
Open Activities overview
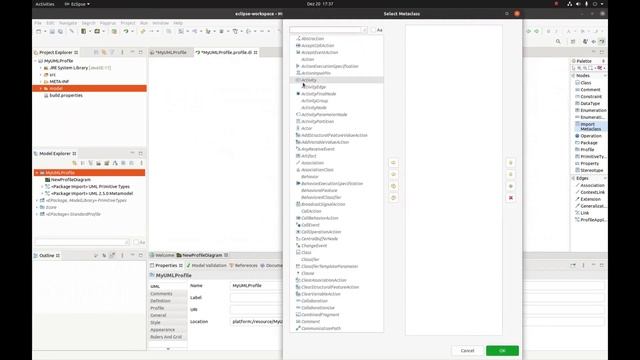coord(45,4)
